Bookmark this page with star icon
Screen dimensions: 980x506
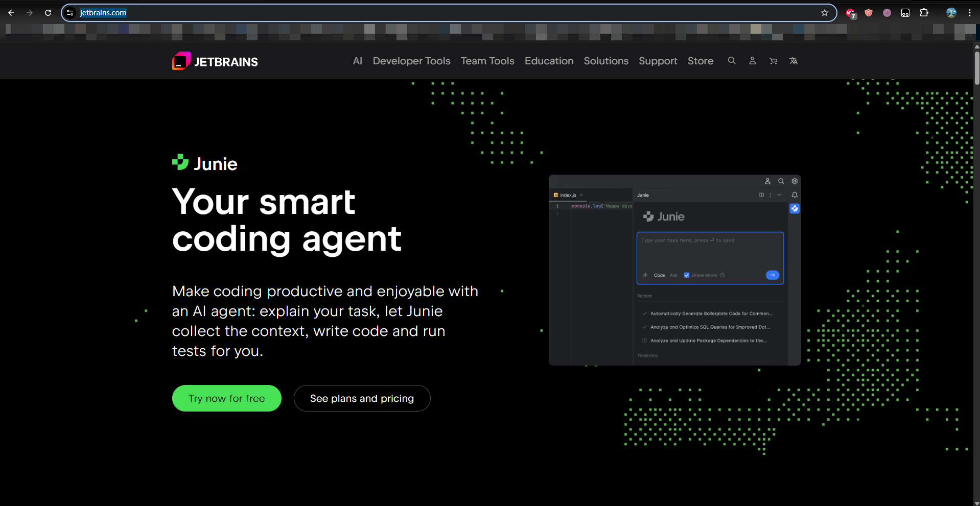[x=825, y=13]
